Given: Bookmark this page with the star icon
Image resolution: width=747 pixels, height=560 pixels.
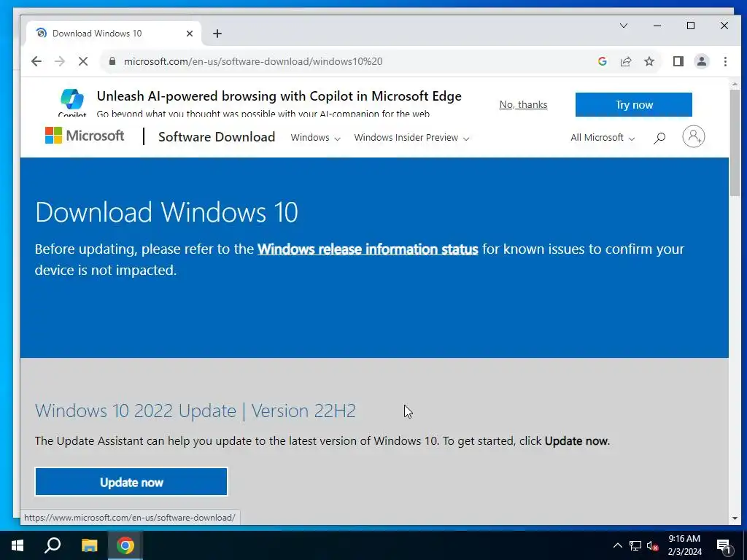Looking at the screenshot, I should click(x=649, y=61).
